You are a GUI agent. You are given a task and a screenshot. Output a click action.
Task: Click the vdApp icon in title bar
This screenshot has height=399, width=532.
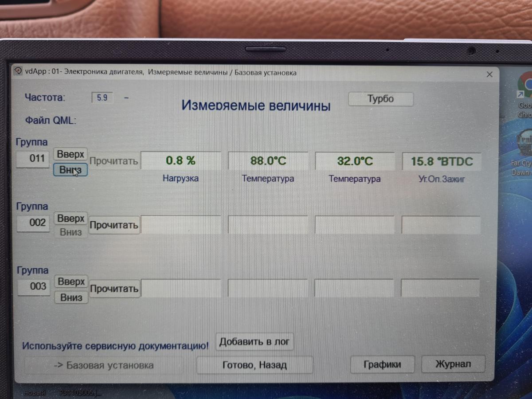click(18, 72)
